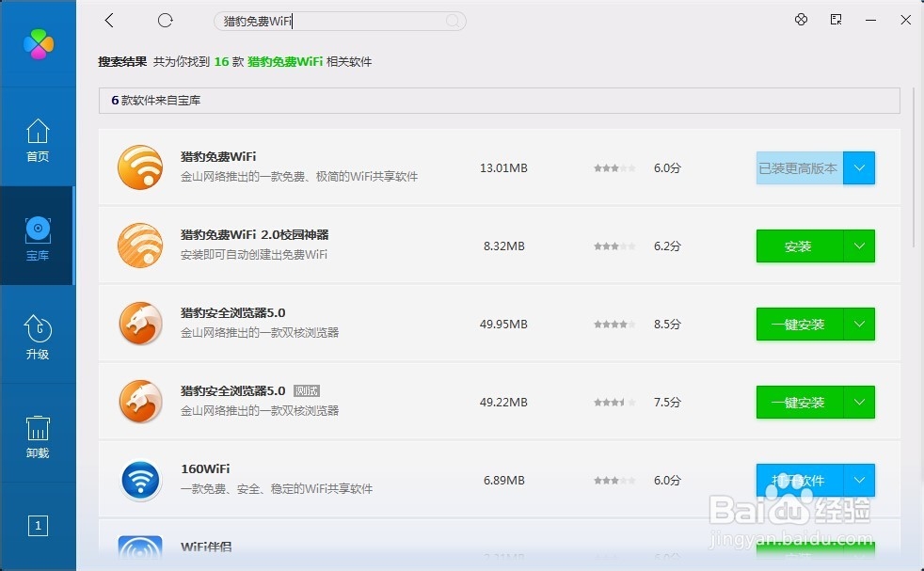Open download tasks badge showing 1

click(38, 526)
